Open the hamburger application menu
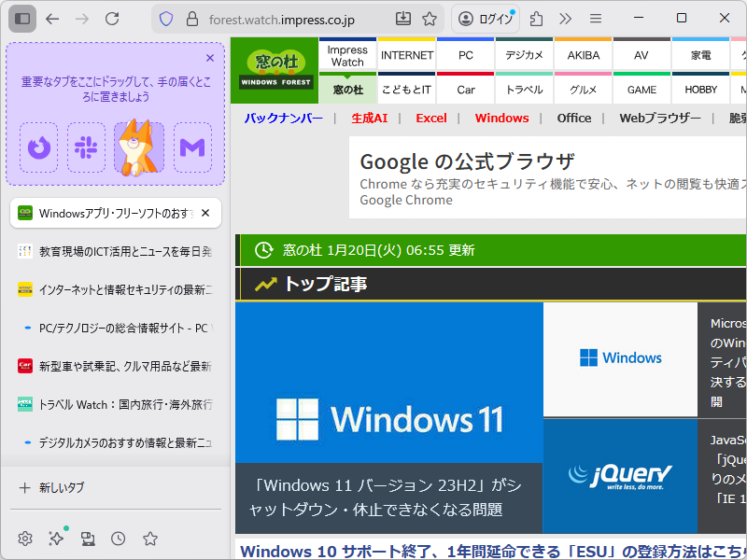This screenshot has width=747, height=560. (x=595, y=18)
